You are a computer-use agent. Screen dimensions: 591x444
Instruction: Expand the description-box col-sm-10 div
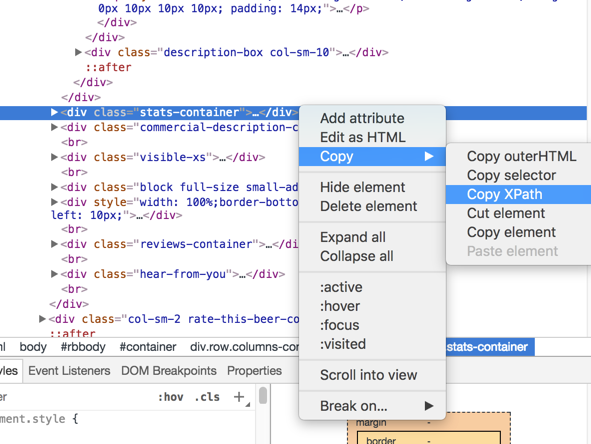click(x=78, y=52)
